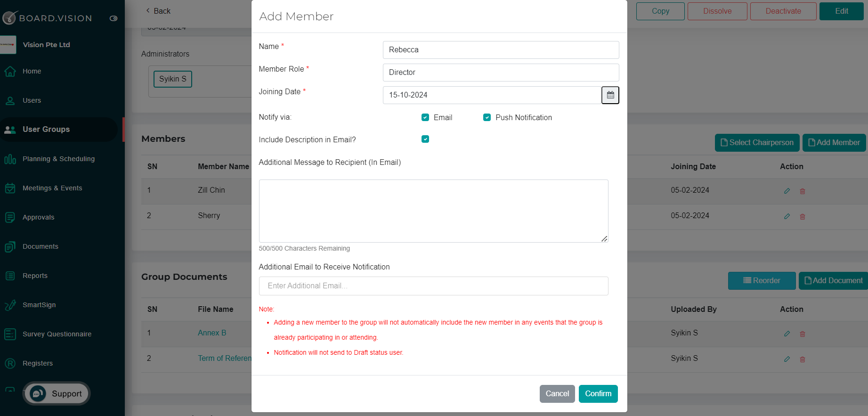
Task: Click the Approvals icon in sidebar
Action: pyautogui.click(x=10, y=218)
